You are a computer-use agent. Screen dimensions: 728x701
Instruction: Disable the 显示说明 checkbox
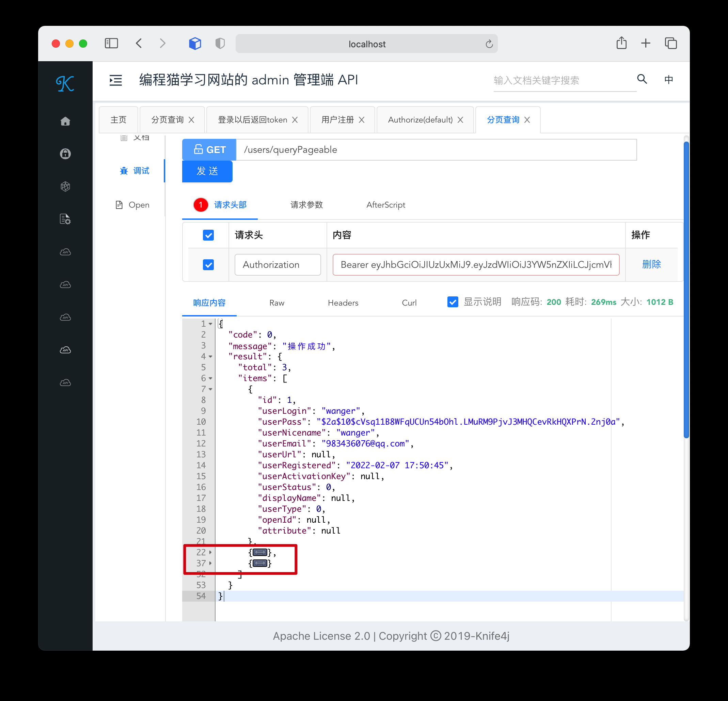(453, 302)
